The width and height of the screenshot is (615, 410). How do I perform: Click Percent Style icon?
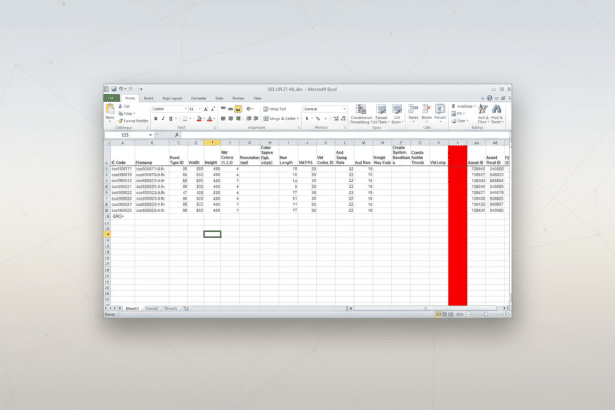318,118
